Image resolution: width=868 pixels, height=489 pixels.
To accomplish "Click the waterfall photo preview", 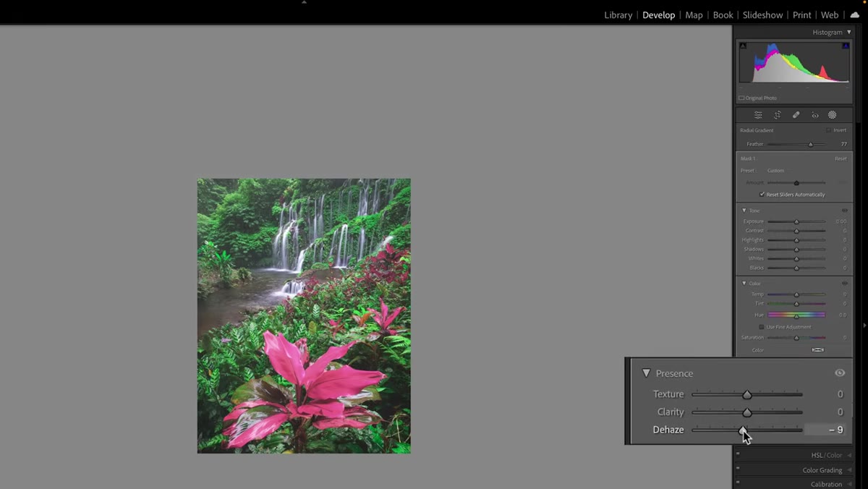I will (x=304, y=316).
